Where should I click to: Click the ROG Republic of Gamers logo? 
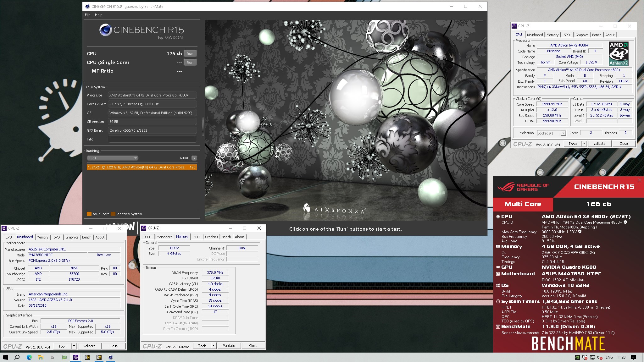pos(523,187)
